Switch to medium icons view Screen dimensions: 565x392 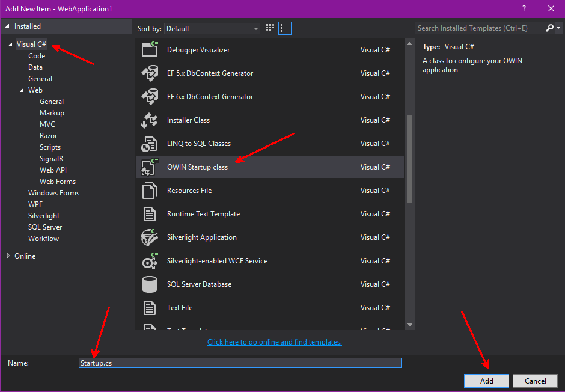(270, 28)
